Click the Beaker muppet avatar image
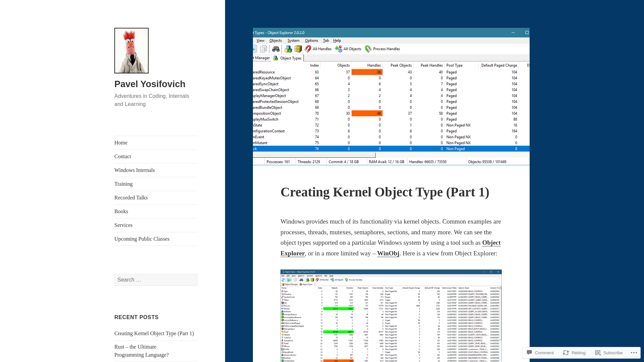 click(131, 51)
